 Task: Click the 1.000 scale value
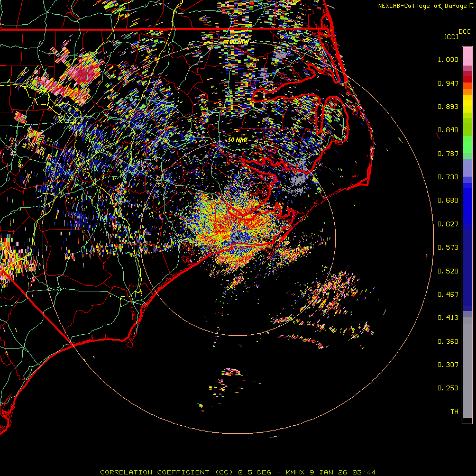448,59
